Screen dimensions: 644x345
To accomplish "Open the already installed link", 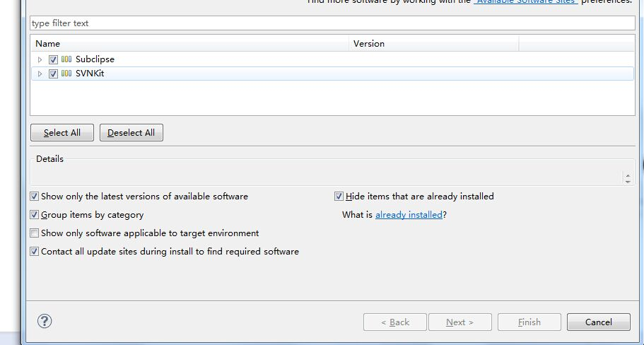I will [x=409, y=215].
